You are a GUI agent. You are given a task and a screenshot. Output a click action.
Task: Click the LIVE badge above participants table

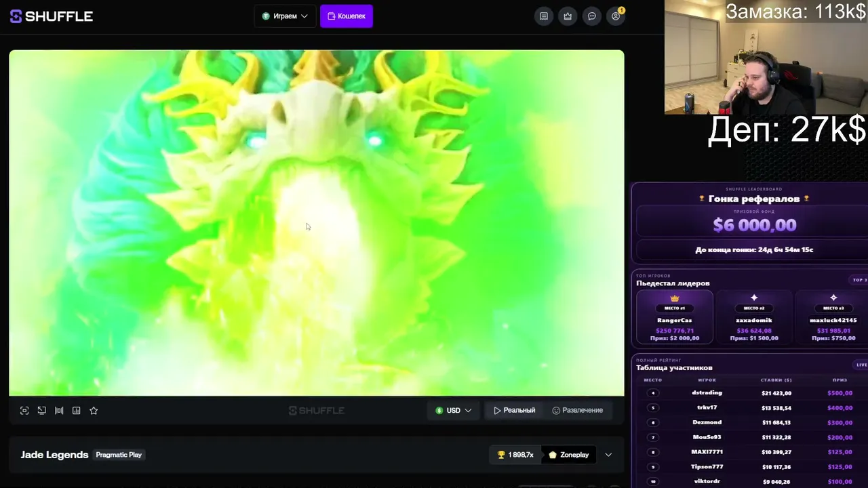click(x=861, y=365)
